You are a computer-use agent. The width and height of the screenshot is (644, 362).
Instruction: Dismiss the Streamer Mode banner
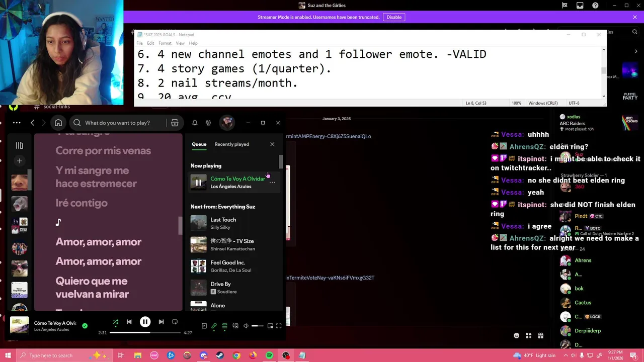635,17
